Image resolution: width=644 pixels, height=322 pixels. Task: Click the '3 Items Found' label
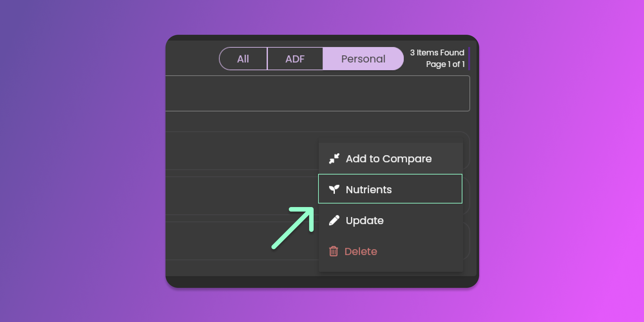(x=437, y=52)
